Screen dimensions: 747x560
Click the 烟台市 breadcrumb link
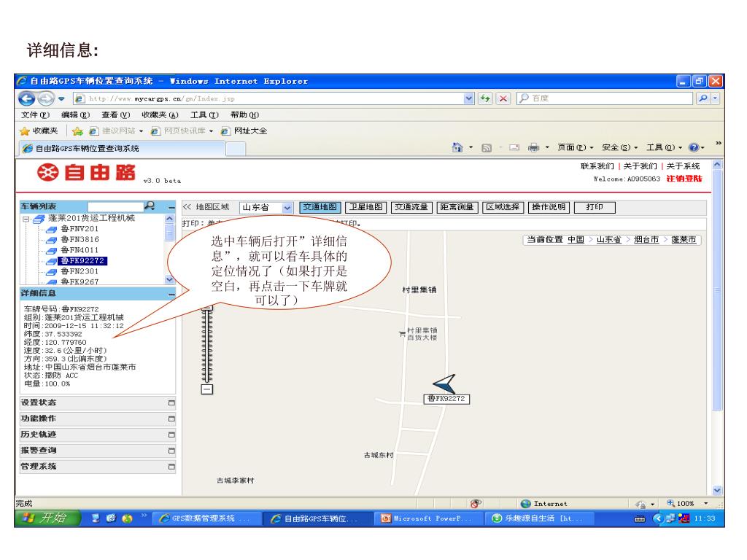click(x=646, y=239)
